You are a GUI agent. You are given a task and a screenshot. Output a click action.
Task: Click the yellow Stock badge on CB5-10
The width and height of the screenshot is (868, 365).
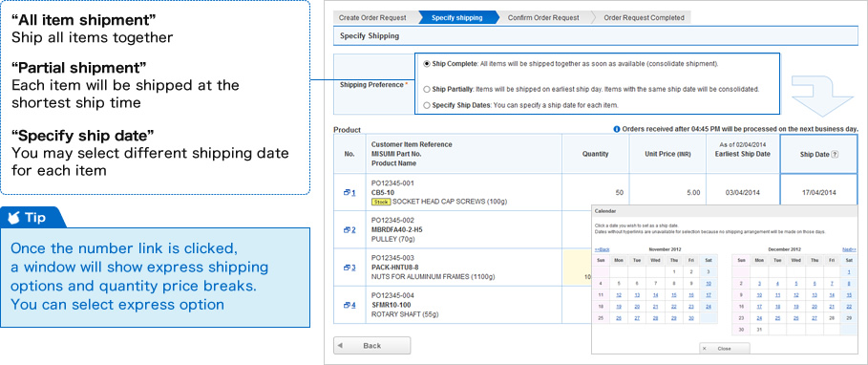[381, 203]
